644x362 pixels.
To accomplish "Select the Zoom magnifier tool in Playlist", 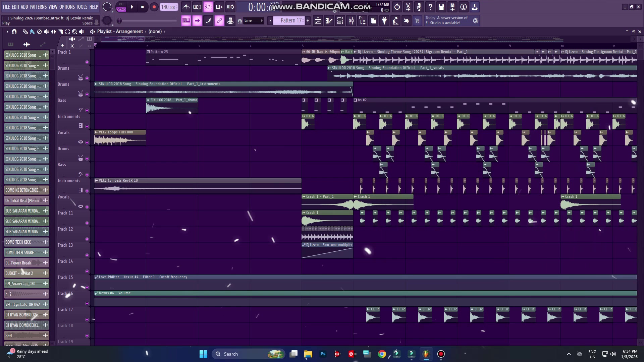I will pyautogui.click(x=74, y=32).
